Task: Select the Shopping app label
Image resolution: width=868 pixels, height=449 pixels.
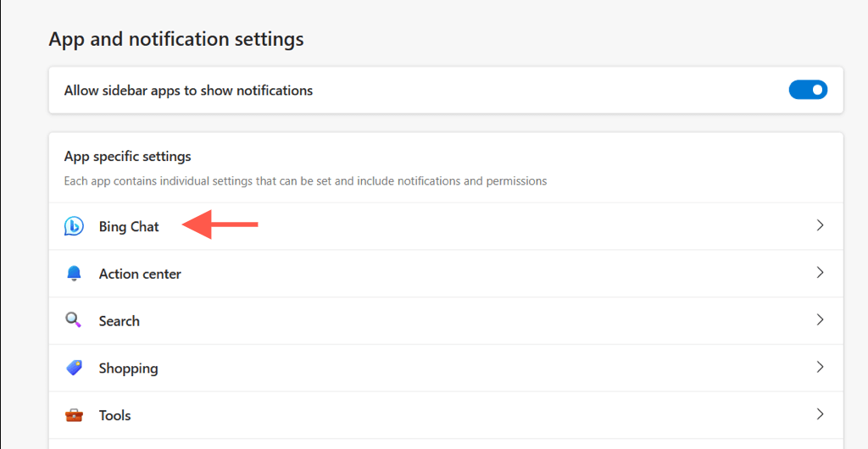Action: [x=128, y=369]
